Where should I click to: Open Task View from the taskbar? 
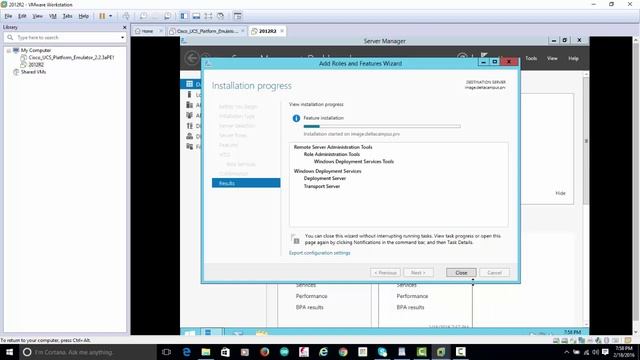click(x=167, y=352)
